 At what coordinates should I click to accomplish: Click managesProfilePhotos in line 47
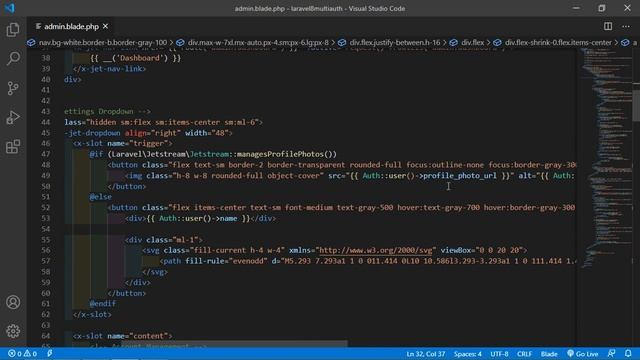[280, 154]
